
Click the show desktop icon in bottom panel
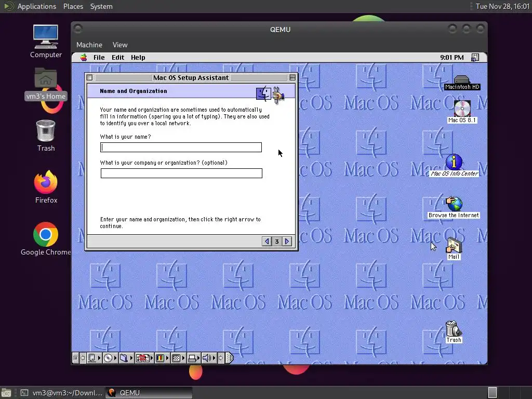[6, 393]
